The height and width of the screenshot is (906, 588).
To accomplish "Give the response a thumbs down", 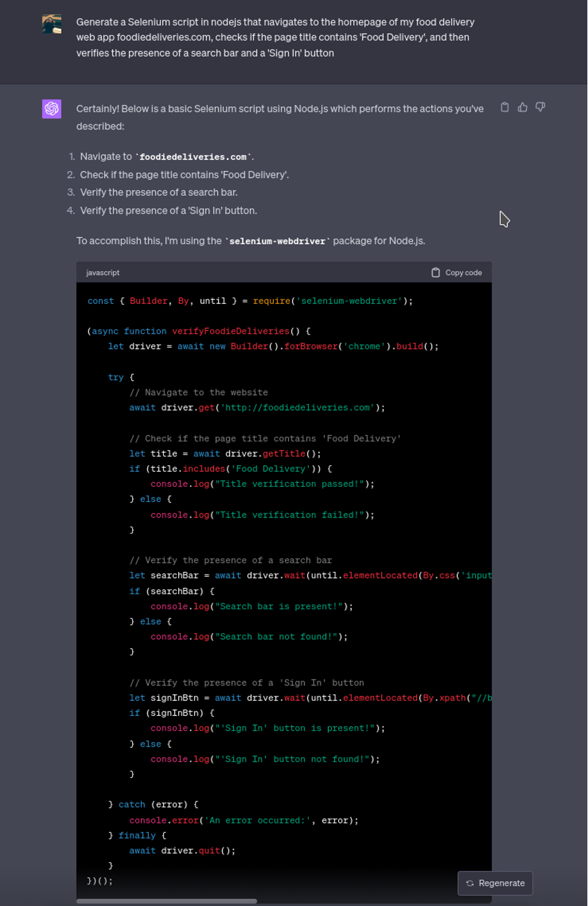I will click(x=541, y=107).
